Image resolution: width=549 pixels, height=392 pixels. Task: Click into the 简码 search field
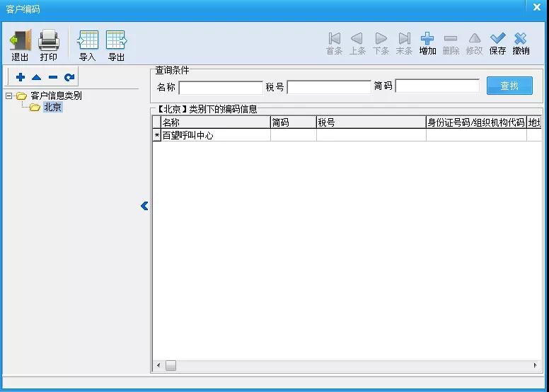click(437, 86)
